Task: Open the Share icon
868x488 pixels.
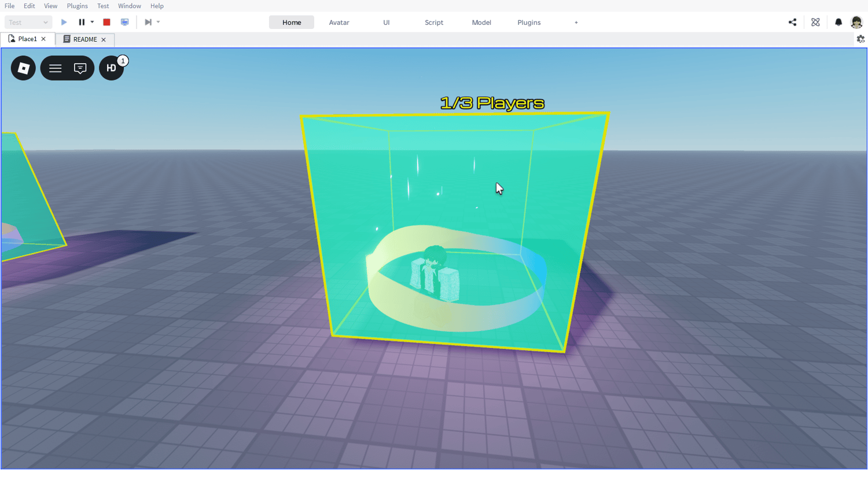Action: (x=792, y=23)
